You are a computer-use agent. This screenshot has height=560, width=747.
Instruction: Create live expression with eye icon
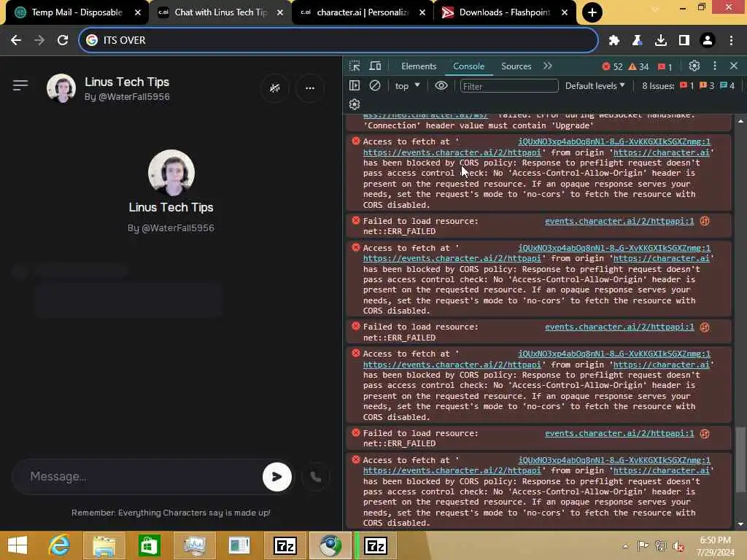tap(441, 86)
